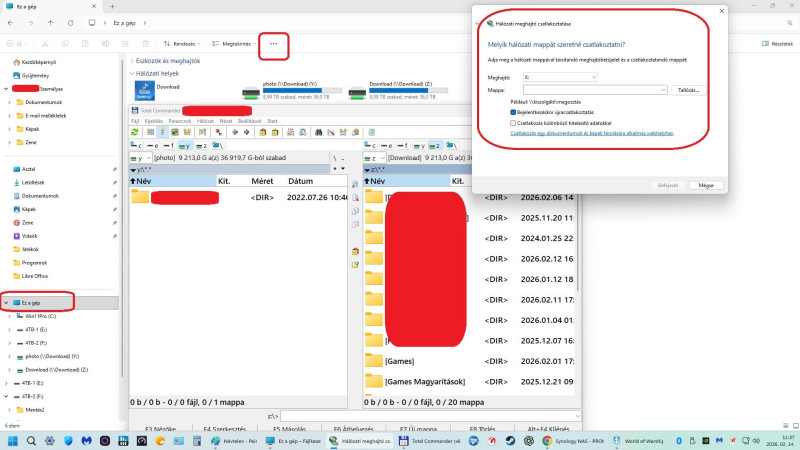
Task: Open Fájl menu in Total Commander
Action: tap(135, 121)
